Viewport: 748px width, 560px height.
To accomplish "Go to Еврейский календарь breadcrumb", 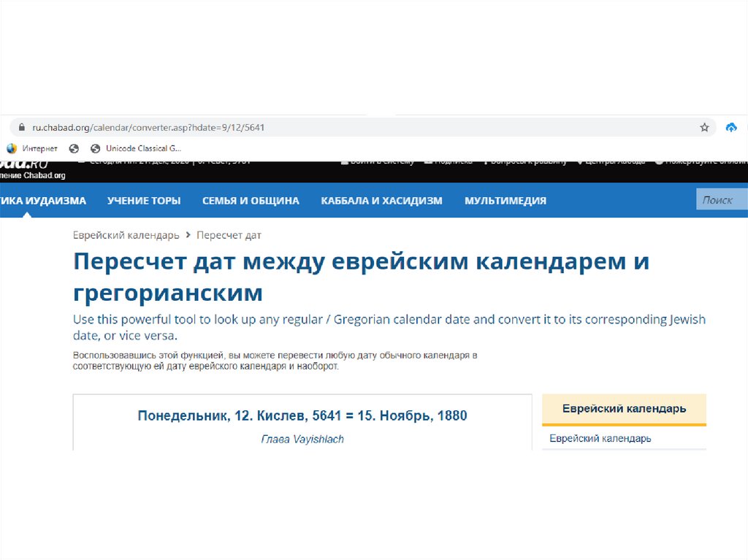I will click(126, 235).
